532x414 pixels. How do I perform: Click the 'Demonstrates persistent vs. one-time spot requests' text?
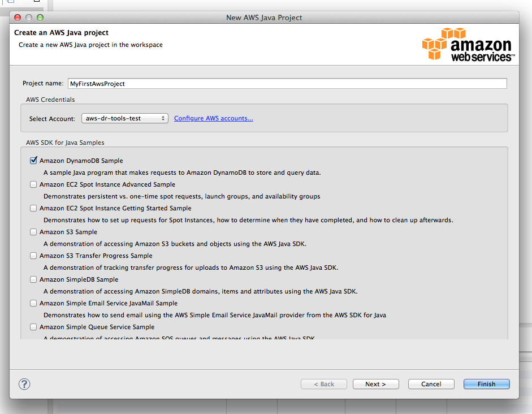(x=182, y=196)
